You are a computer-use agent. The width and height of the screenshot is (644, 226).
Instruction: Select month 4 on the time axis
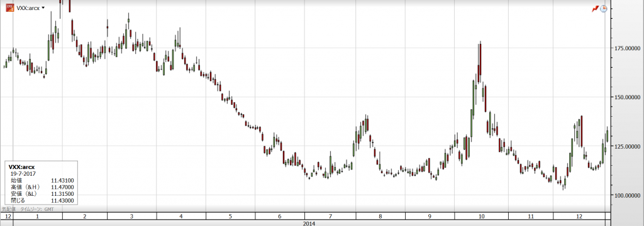click(181, 216)
